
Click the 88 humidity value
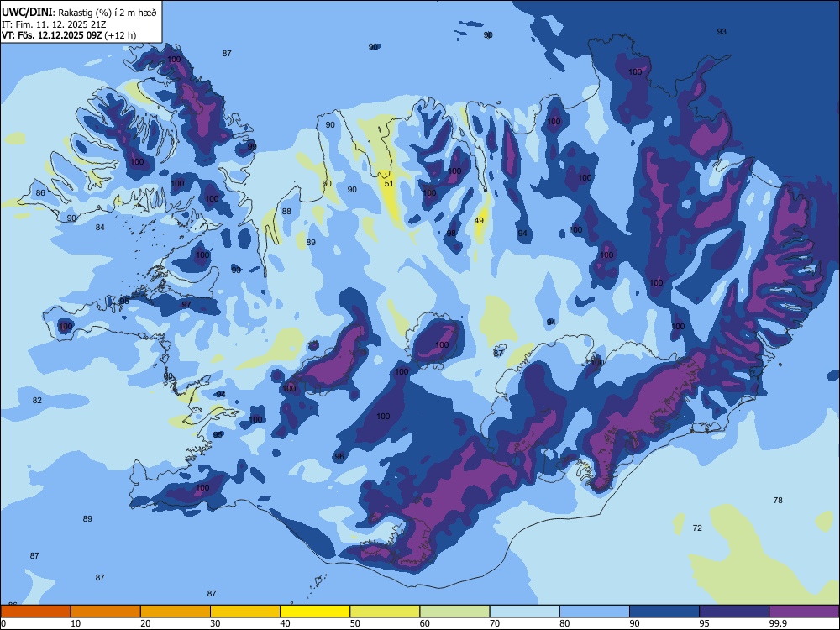point(286,212)
